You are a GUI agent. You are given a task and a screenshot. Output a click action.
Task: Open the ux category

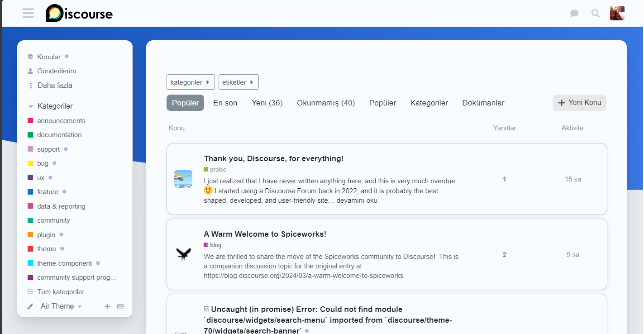pos(40,178)
